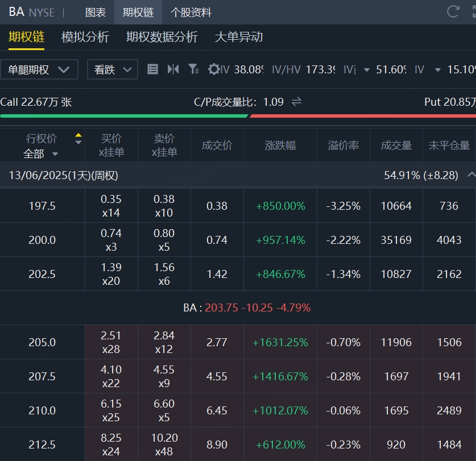Click the +957.14% change value
Image resolution: width=476 pixels, height=461 pixels.
pos(280,240)
